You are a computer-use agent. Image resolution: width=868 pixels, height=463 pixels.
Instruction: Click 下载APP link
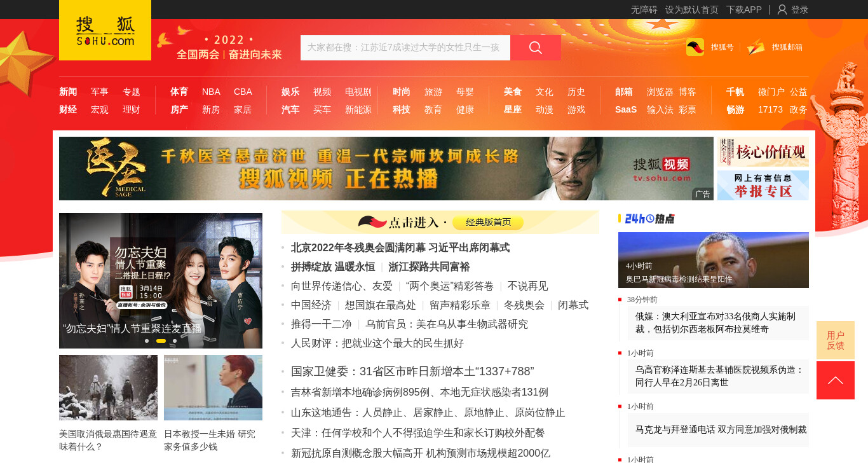pyautogui.click(x=744, y=10)
